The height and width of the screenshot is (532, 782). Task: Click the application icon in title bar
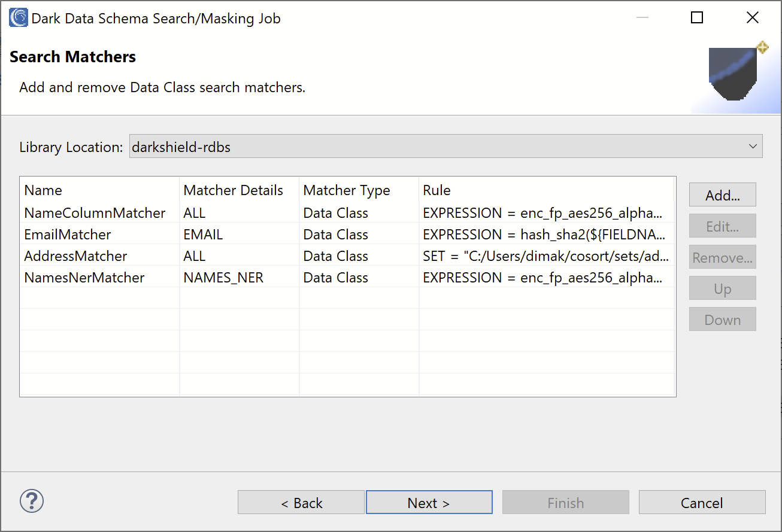[19, 18]
